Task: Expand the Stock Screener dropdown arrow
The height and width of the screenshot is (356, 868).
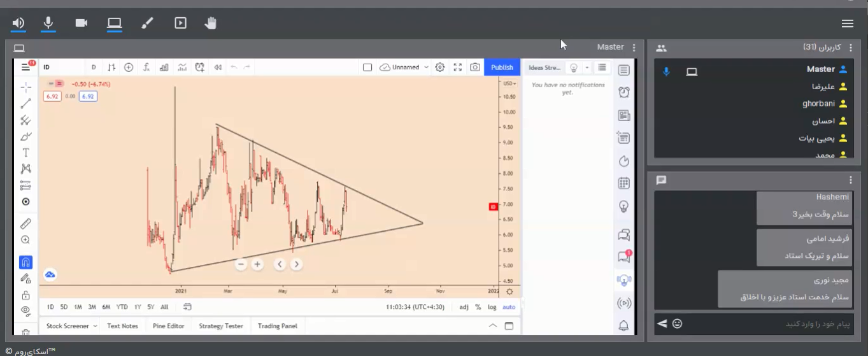Action: click(96, 326)
